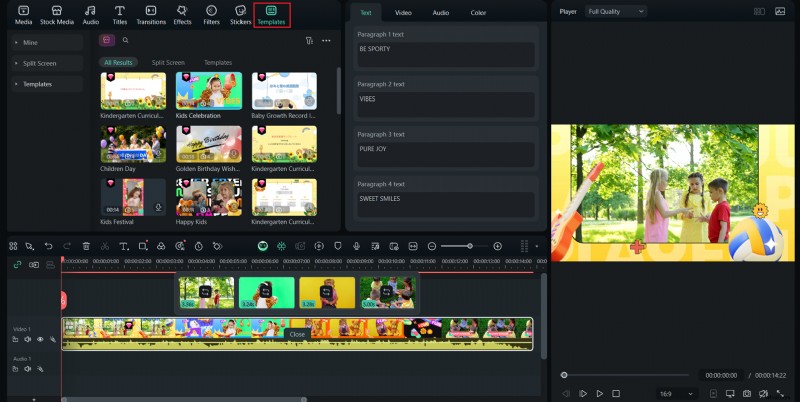The width and height of the screenshot is (800, 402).
Task: Add text with the T tool icon
Action: (123, 246)
